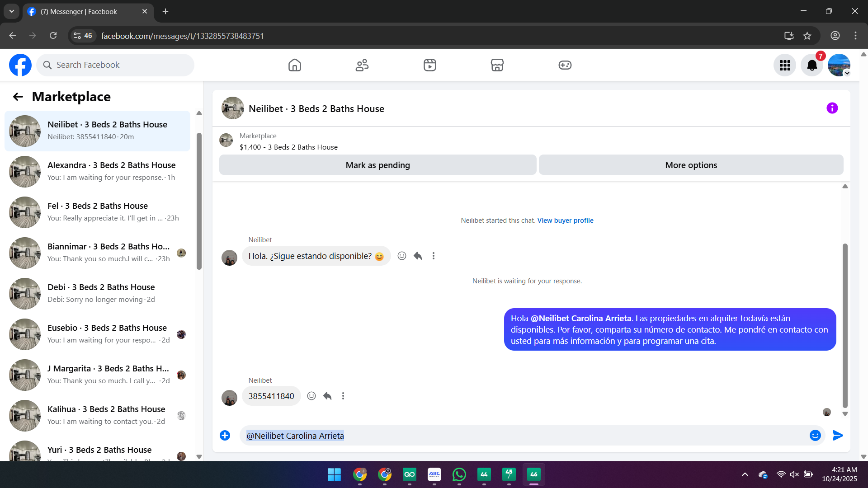Open Chrome three-dot menu
This screenshot has width=868, height=488.
pos(855,36)
